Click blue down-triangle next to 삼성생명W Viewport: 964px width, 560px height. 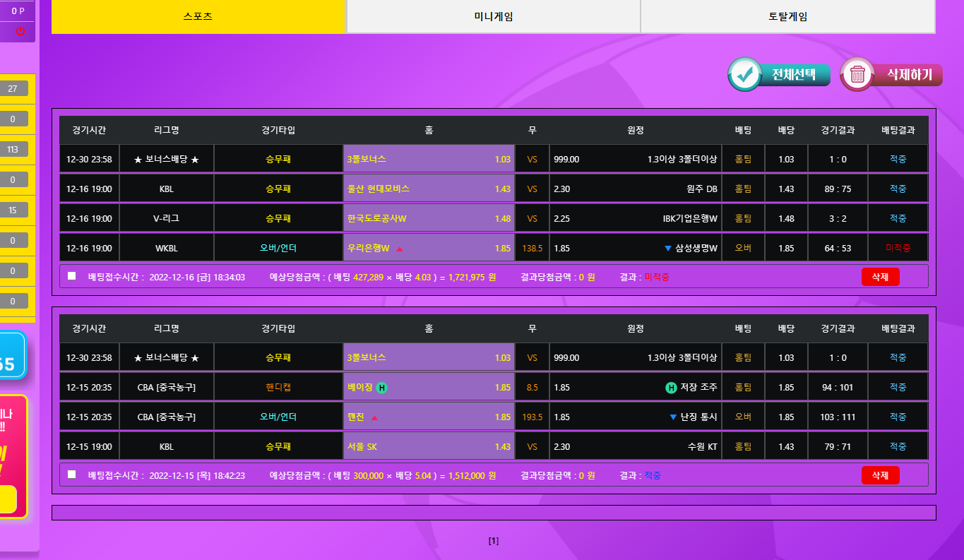(x=667, y=249)
